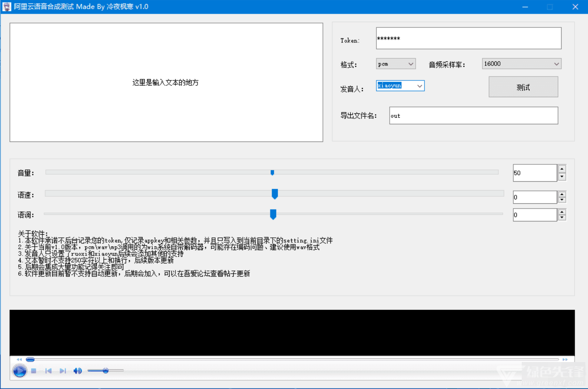Image resolution: width=588 pixels, height=389 pixels.
Task: Click the large text input area
Action: pos(166,82)
